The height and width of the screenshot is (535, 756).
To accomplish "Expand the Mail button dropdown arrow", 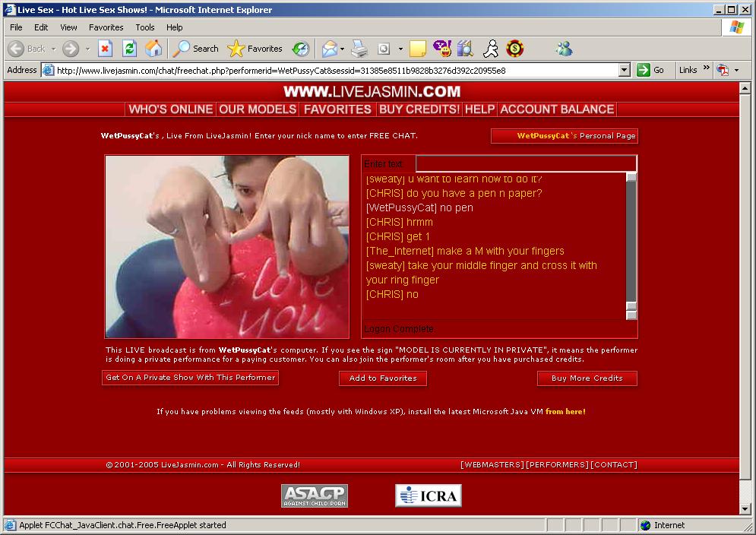I will coord(342,49).
